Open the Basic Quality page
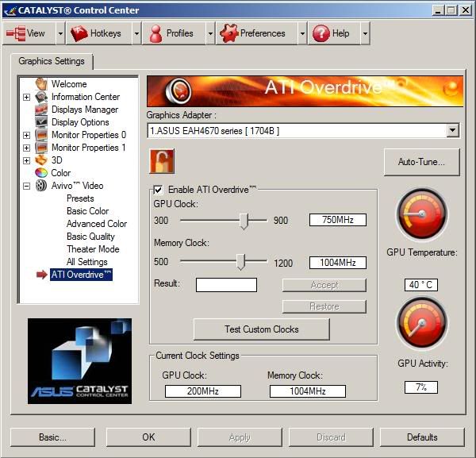Viewport: 476px width, 458px height. 90,237
